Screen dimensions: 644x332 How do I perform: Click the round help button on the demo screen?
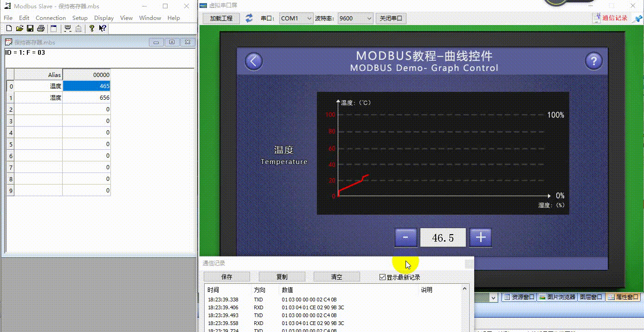coord(593,61)
